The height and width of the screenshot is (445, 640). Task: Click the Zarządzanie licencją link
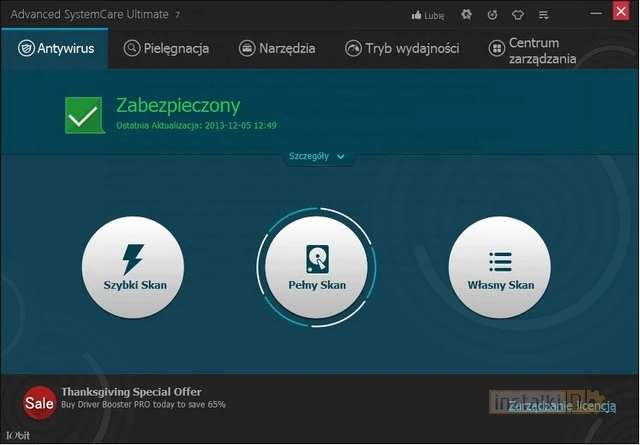[x=561, y=405]
